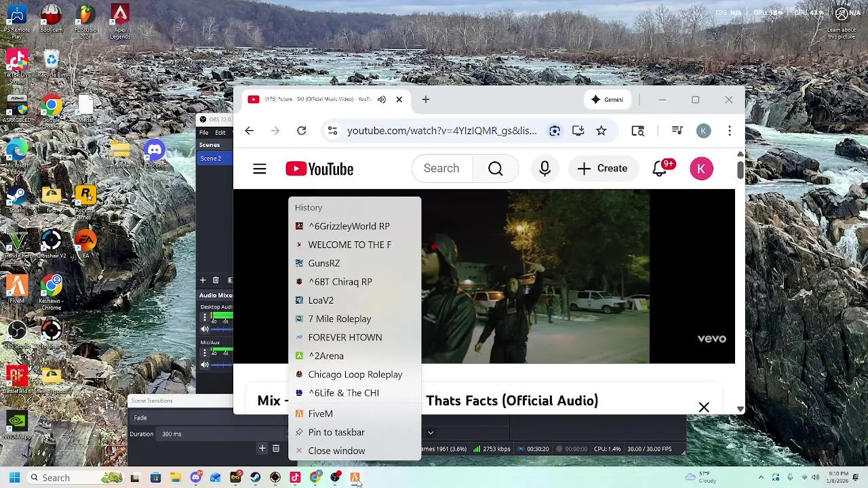Open File Explorer from the taskbar

tap(176, 478)
